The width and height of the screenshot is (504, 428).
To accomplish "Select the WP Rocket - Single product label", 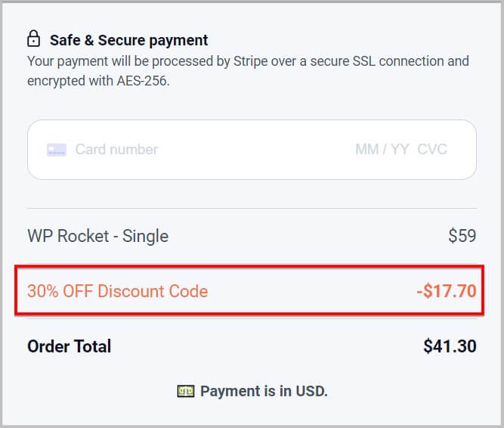I will 97,236.
